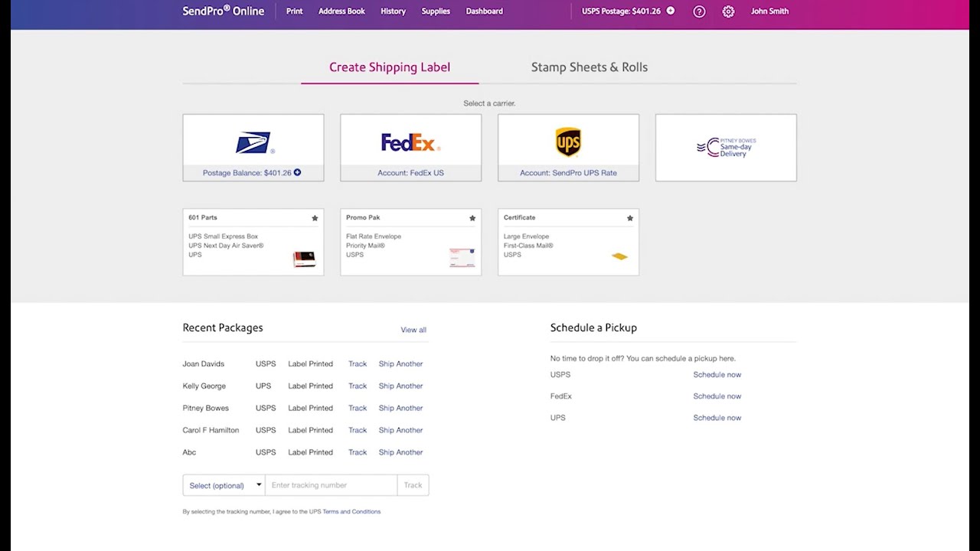The width and height of the screenshot is (980, 551).
Task: Ship Another for Pitney Bowes
Action: click(400, 409)
